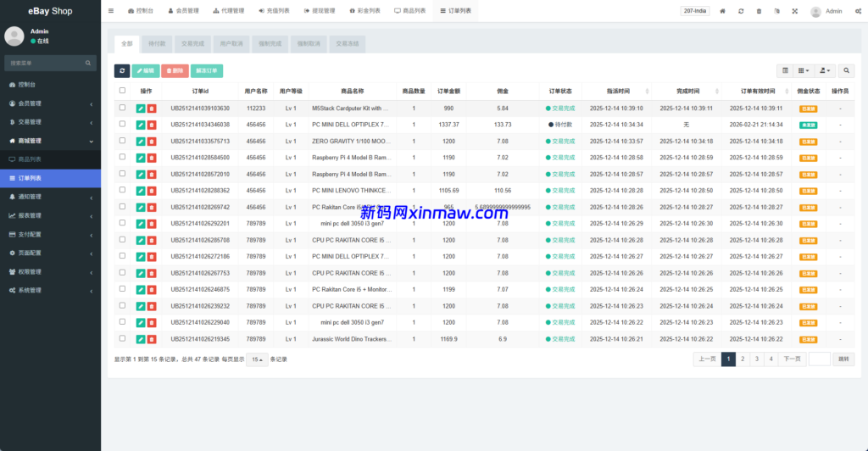Click the green 编辑 button
The height and width of the screenshot is (451, 868).
click(146, 71)
